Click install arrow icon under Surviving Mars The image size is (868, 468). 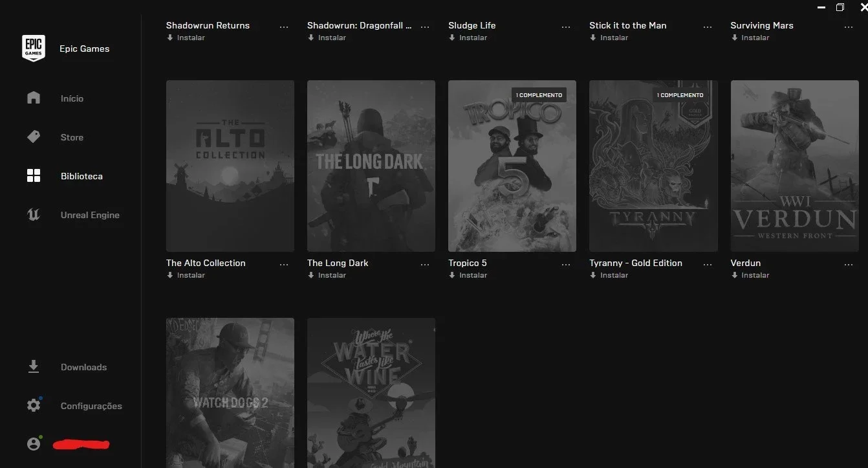[x=734, y=38]
